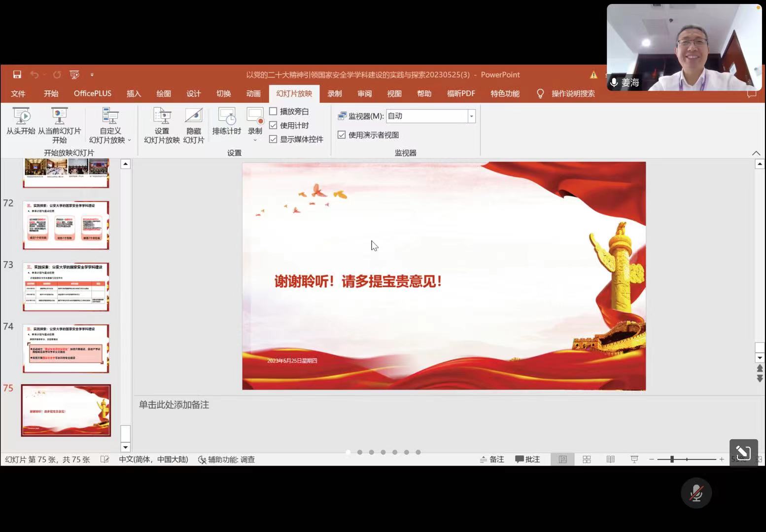Image resolution: width=766 pixels, height=532 pixels.
Task: Open 设置幻灯片放映 settings
Action: pyautogui.click(x=162, y=116)
